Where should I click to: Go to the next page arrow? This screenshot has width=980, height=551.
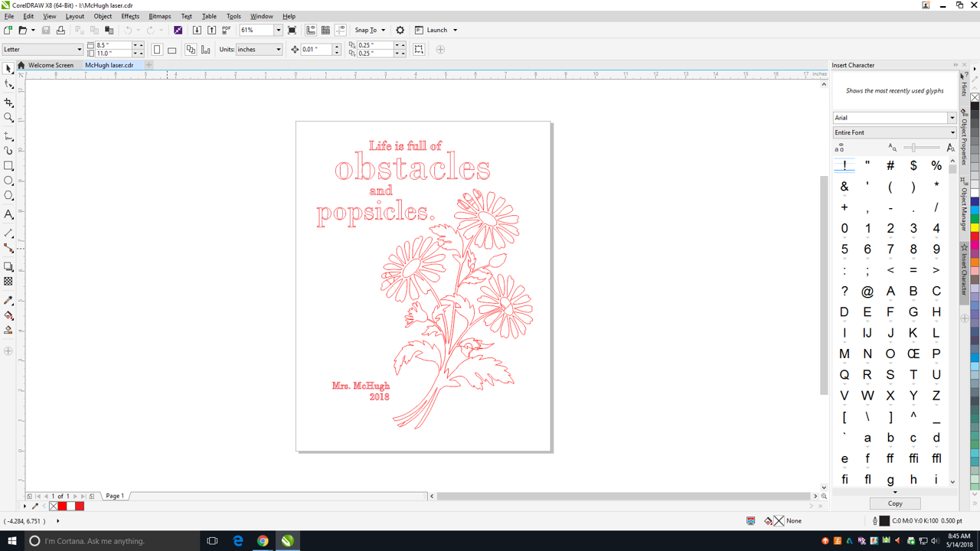[75, 496]
